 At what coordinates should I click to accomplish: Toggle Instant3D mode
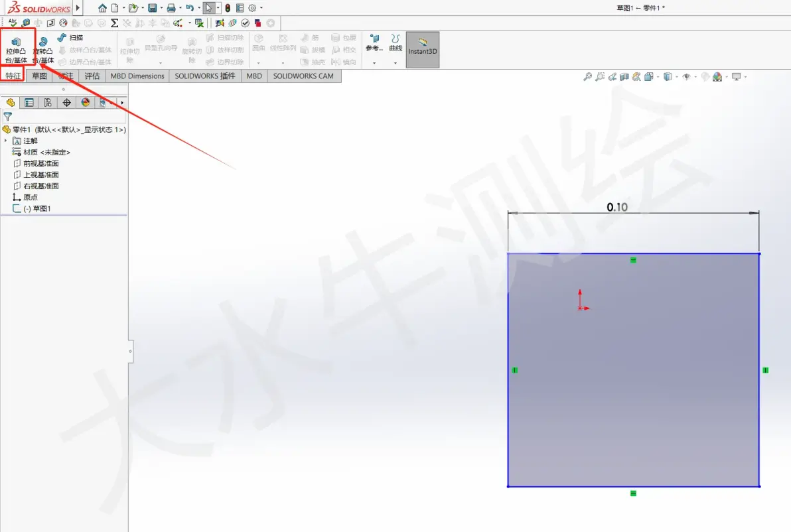[x=423, y=49]
